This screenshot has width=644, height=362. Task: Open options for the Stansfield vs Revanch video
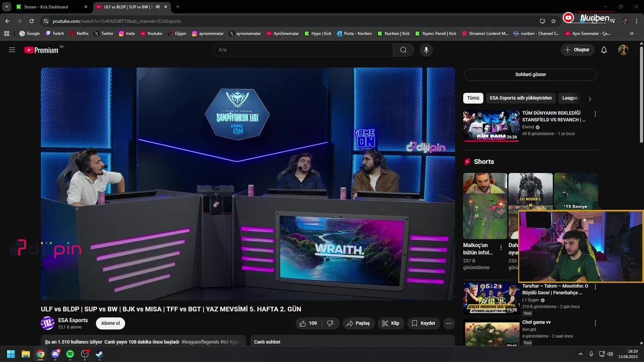(x=595, y=114)
